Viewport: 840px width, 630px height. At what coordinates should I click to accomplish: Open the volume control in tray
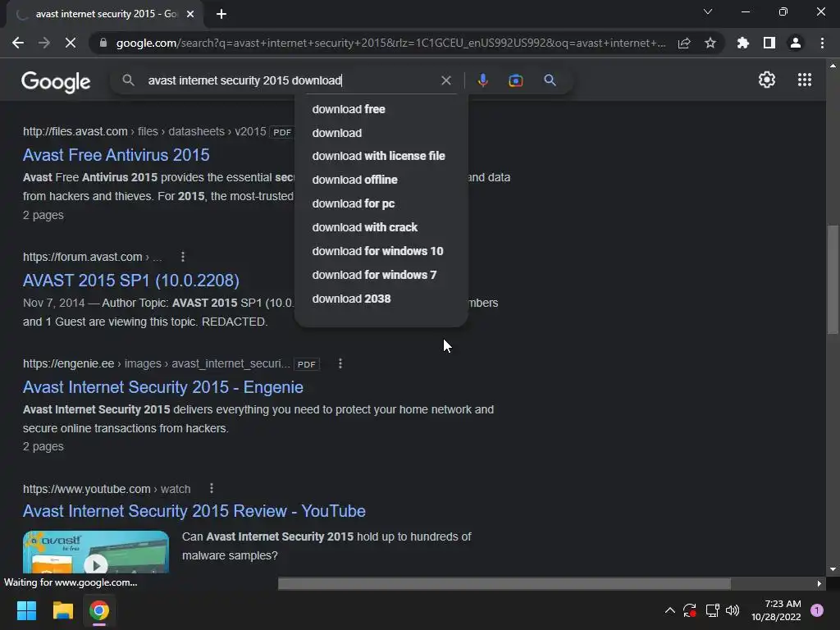click(733, 610)
